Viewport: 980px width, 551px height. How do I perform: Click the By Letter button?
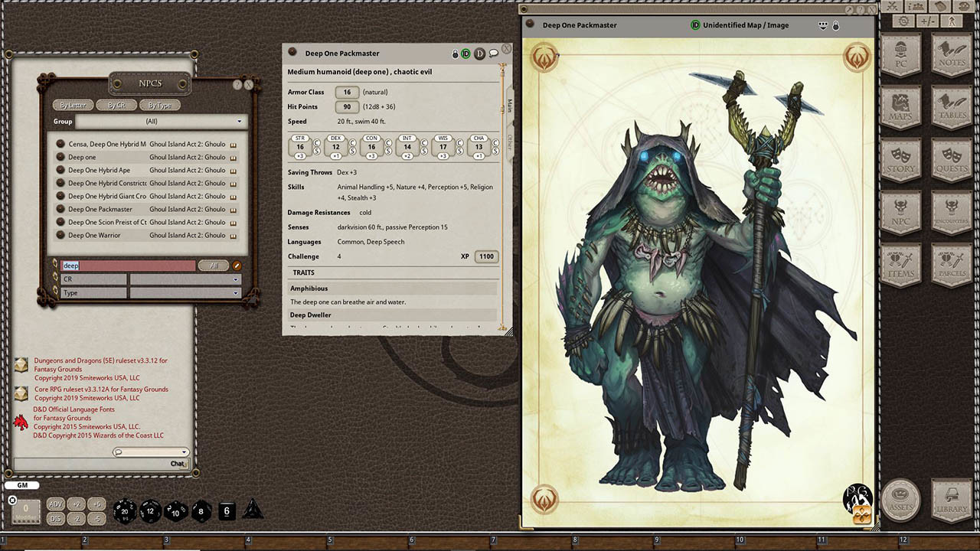tap(73, 105)
